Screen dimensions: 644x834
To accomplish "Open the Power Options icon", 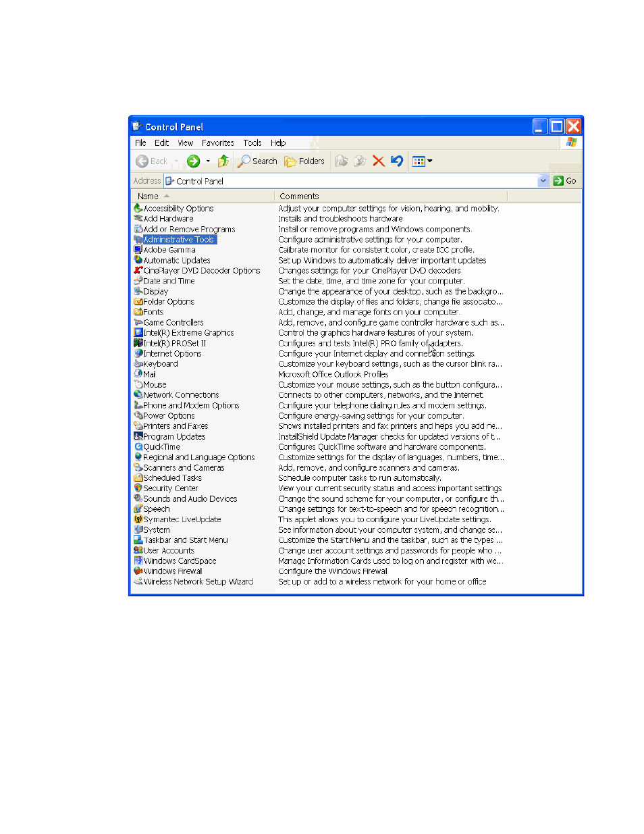I will tap(138, 416).
